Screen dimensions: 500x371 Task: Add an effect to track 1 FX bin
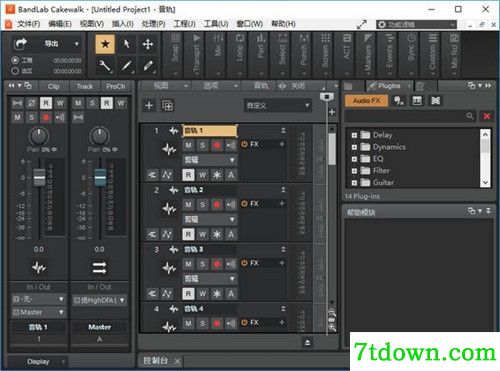[282, 144]
